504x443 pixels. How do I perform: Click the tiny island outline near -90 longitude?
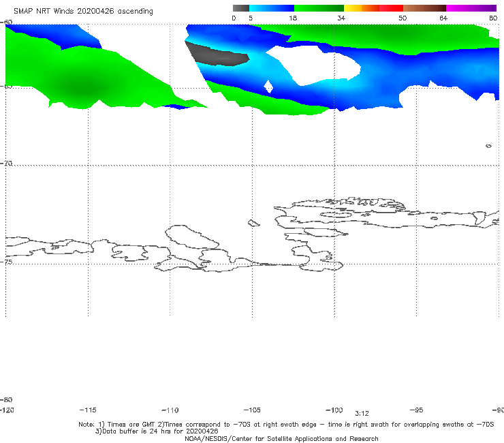[x=488, y=146]
